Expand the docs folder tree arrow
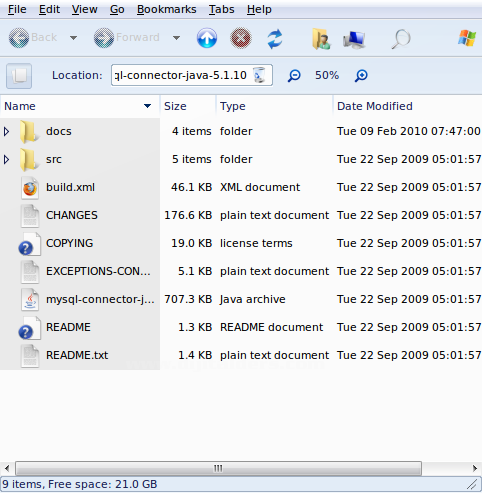The width and height of the screenshot is (482, 493). coord(6,131)
